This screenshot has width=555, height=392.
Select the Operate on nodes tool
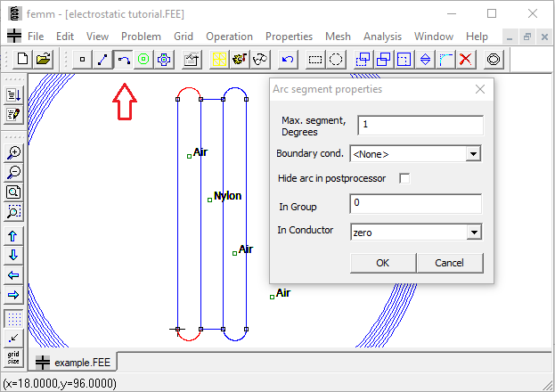(x=83, y=59)
